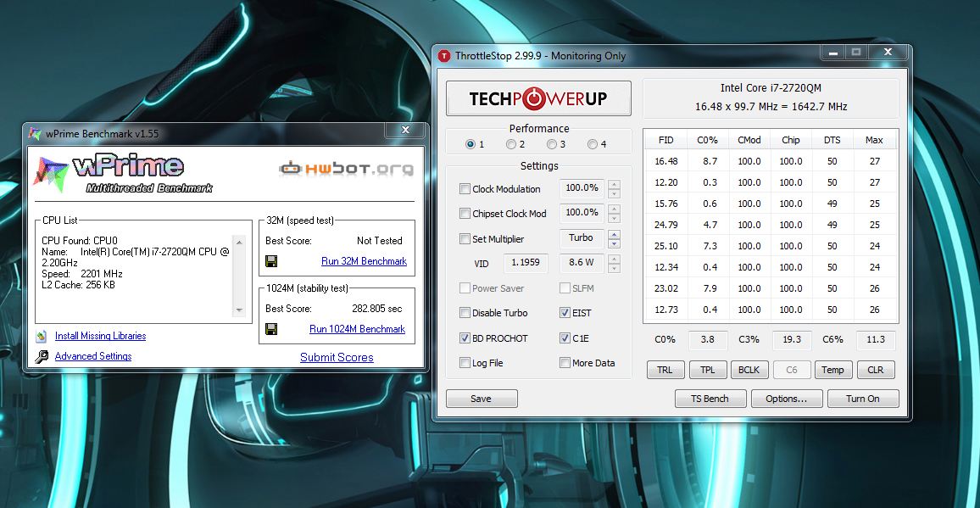Open the Advanced Settings link
The height and width of the screenshot is (508, 980).
pyautogui.click(x=93, y=356)
